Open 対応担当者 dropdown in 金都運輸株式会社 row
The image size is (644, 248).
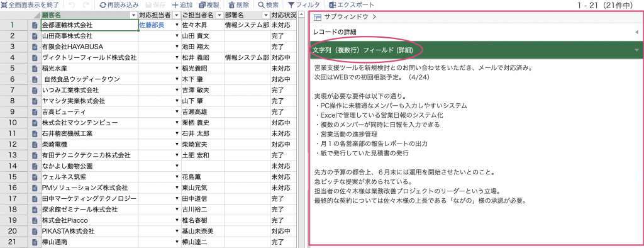[177, 25]
